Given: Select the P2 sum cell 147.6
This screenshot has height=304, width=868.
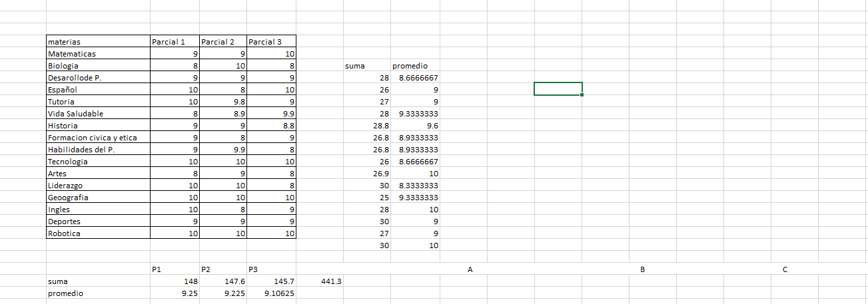Looking at the screenshot, I should pos(222,281).
